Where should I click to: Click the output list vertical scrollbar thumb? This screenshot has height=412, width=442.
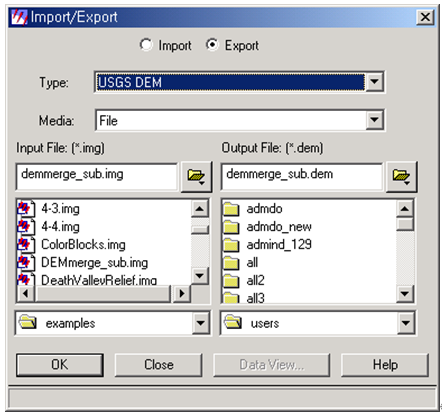[405, 224]
